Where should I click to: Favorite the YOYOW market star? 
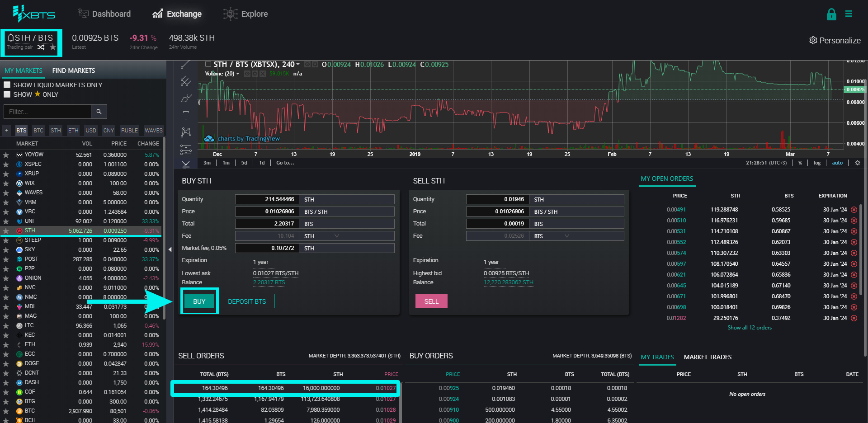[x=6, y=155]
